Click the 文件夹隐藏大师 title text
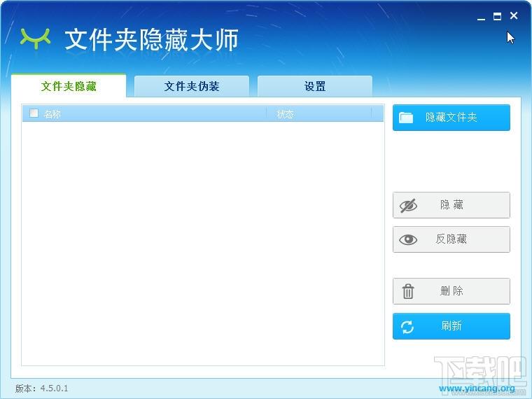 point(151,40)
